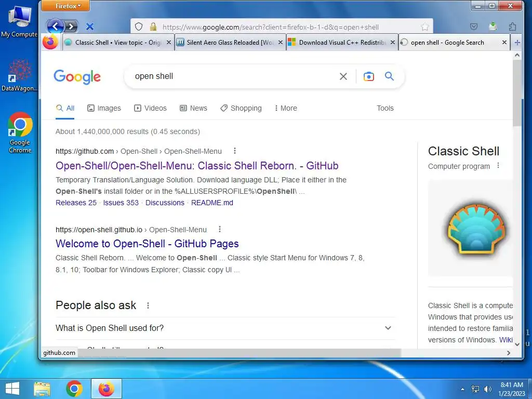Click the vertical scrollbar up arrow

[x=517, y=55]
